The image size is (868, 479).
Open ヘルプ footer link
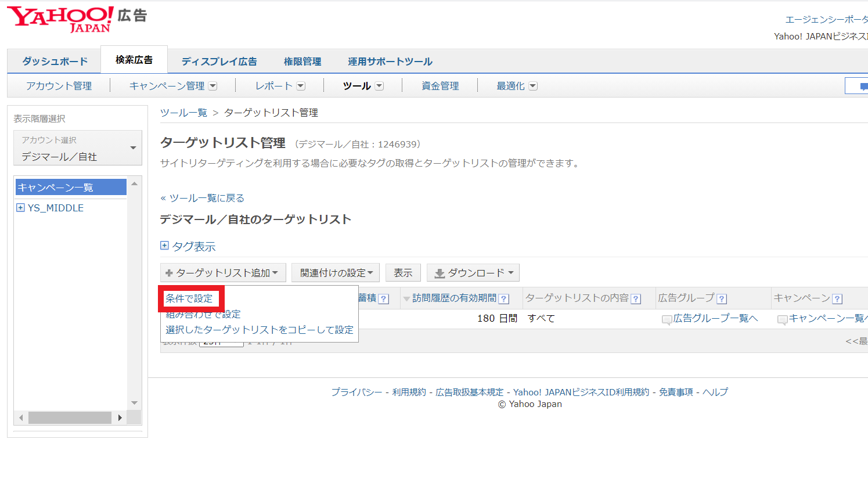tap(715, 392)
